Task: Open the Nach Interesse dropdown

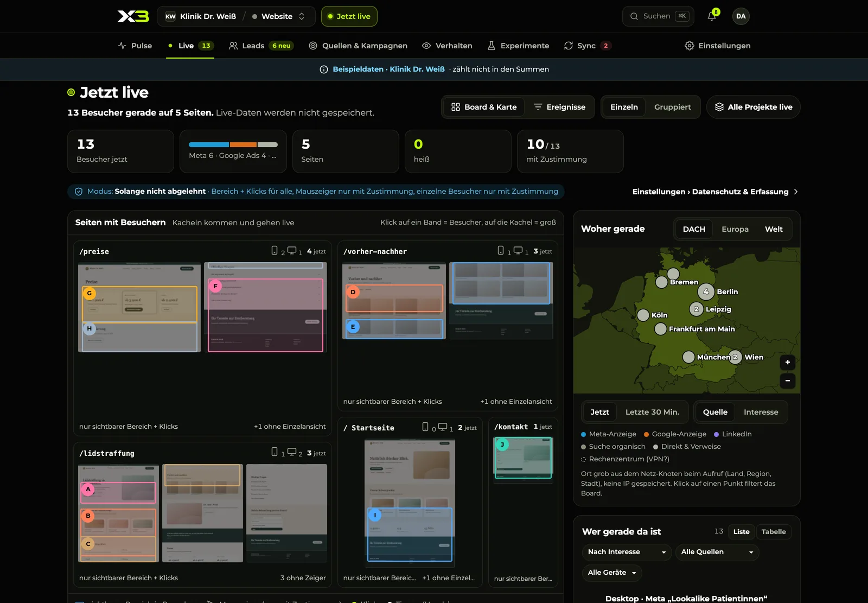Action: (627, 552)
